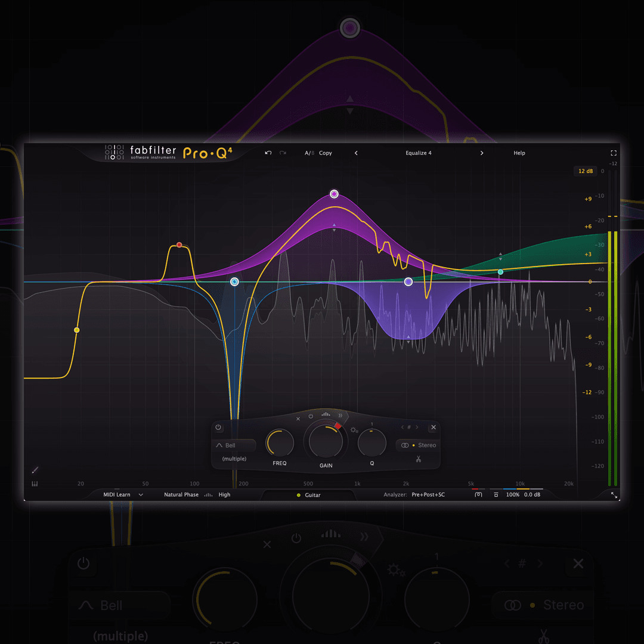Click the 0.0 dB output gain value

click(532, 495)
